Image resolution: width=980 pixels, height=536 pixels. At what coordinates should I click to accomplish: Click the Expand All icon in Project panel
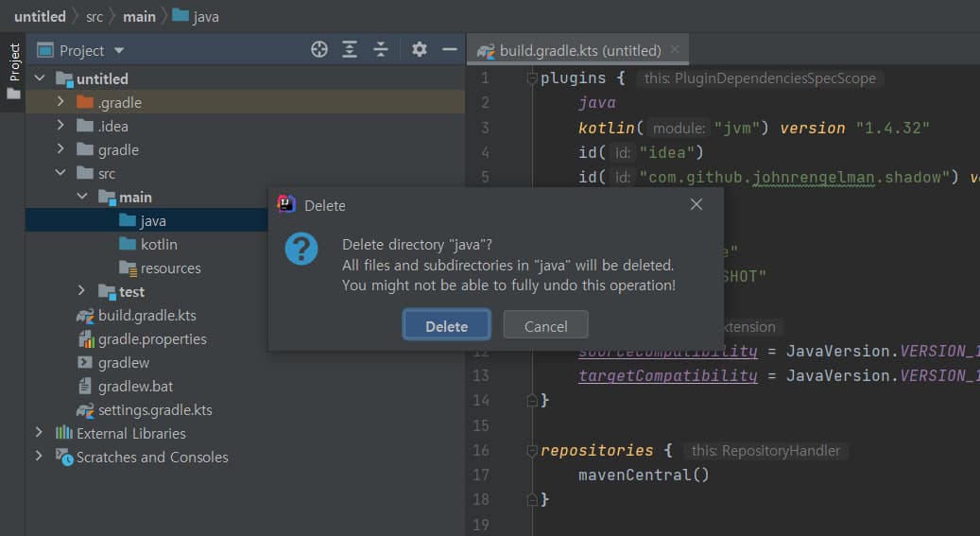350,50
